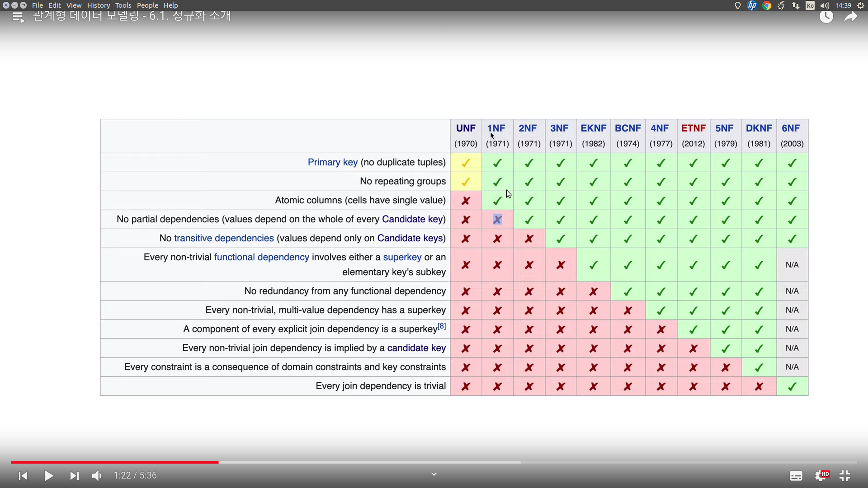Open the 5NF column header link

tap(724, 128)
